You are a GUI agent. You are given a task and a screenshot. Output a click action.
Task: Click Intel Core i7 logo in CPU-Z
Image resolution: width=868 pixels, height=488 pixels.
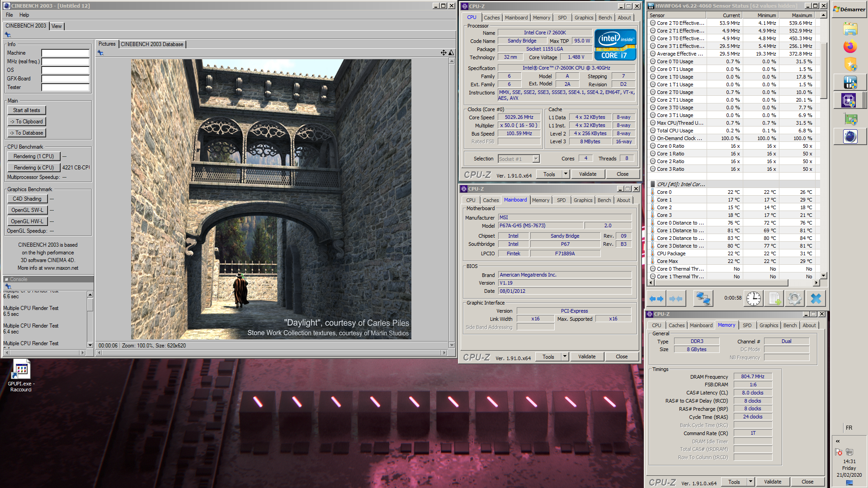(x=615, y=45)
